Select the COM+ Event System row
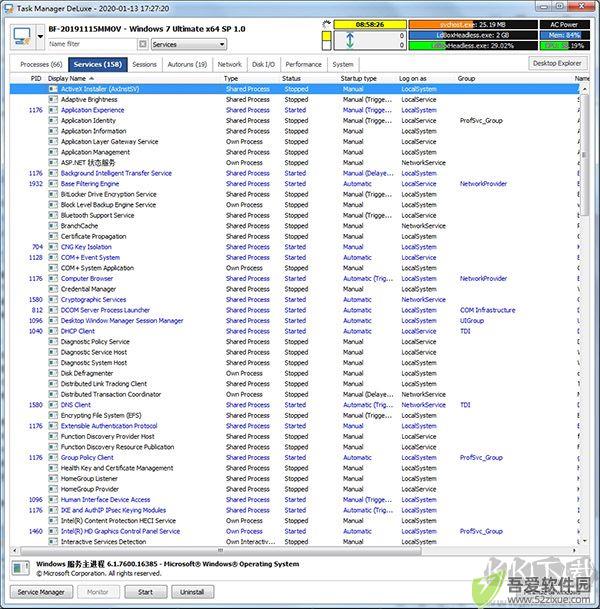 pyautogui.click(x=294, y=258)
